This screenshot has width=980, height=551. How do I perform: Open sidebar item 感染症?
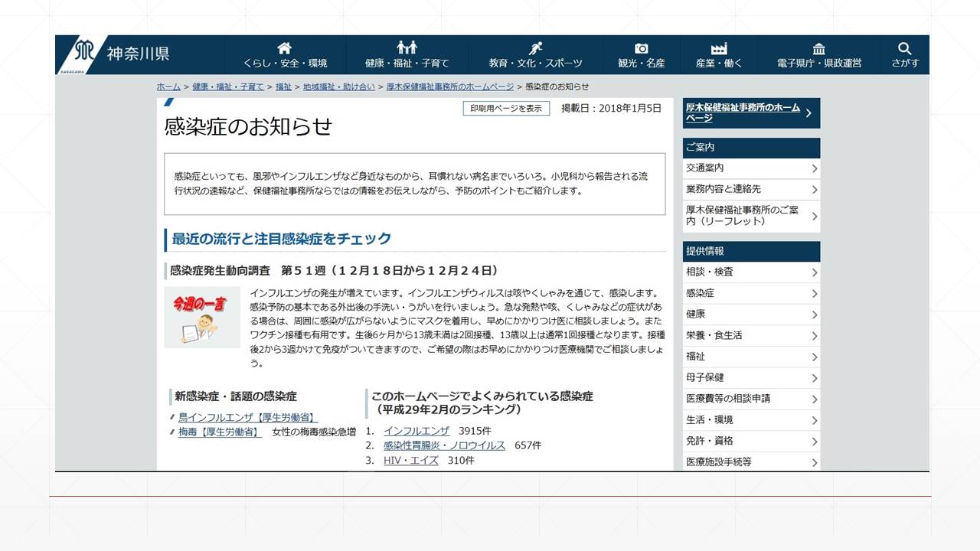point(751,293)
